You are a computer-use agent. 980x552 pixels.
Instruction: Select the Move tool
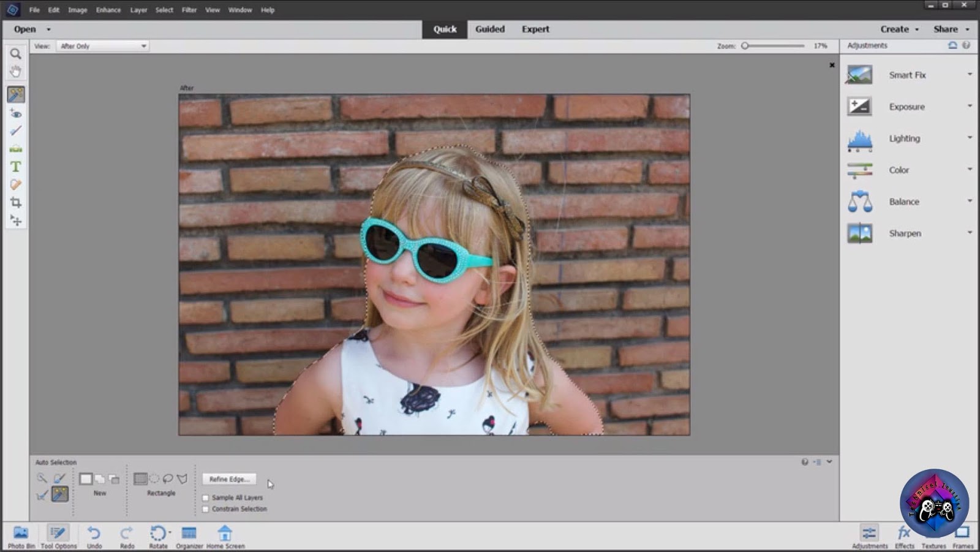pyautogui.click(x=15, y=221)
